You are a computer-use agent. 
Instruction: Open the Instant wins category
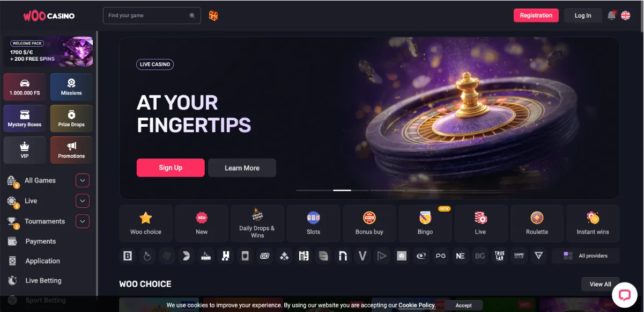593,223
